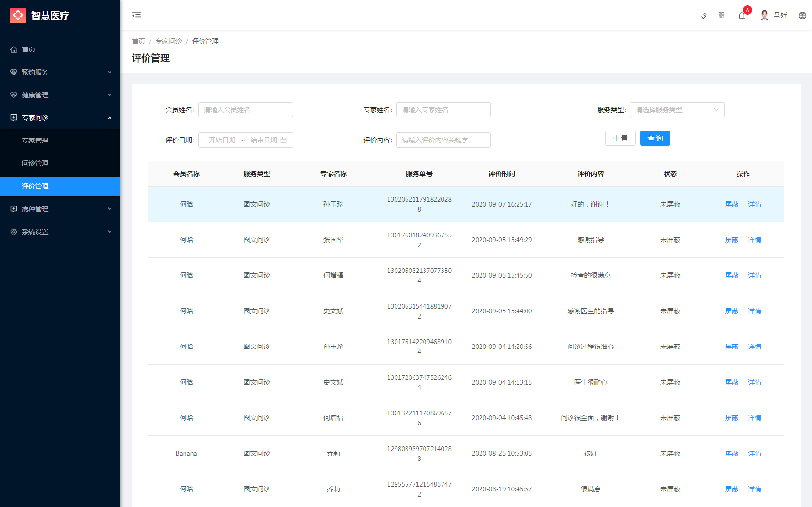Image resolution: width=812 pixels, height=507 pixels.
Task: Click 详情 for the 检查的很满意 review
Action: (755, 275)
